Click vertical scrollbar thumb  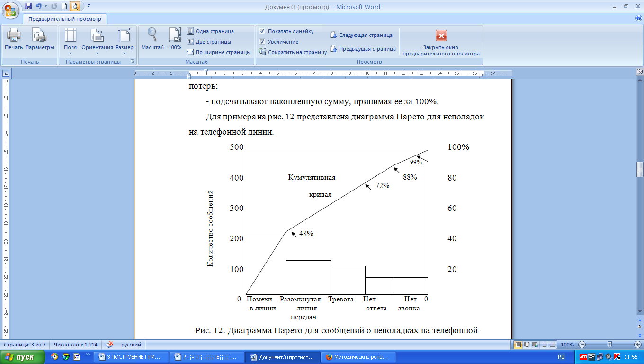click(x=640, y=169)
